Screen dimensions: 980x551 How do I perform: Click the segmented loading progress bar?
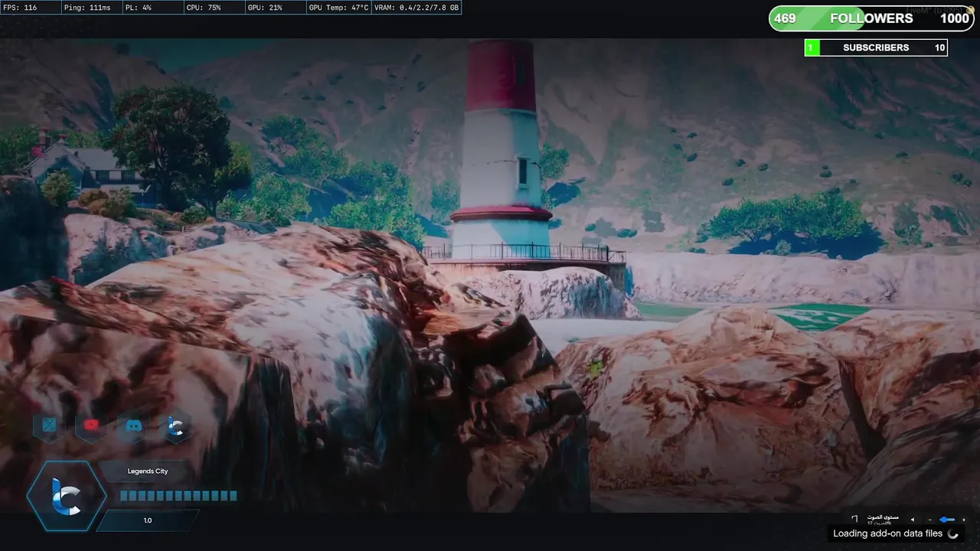point(178,496)
